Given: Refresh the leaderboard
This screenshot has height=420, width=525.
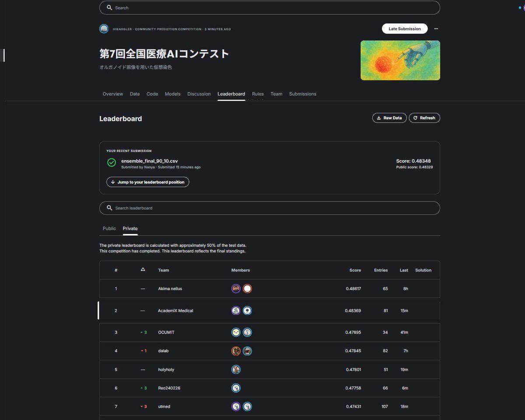Looking at the screenshot, I should point(424,118).
